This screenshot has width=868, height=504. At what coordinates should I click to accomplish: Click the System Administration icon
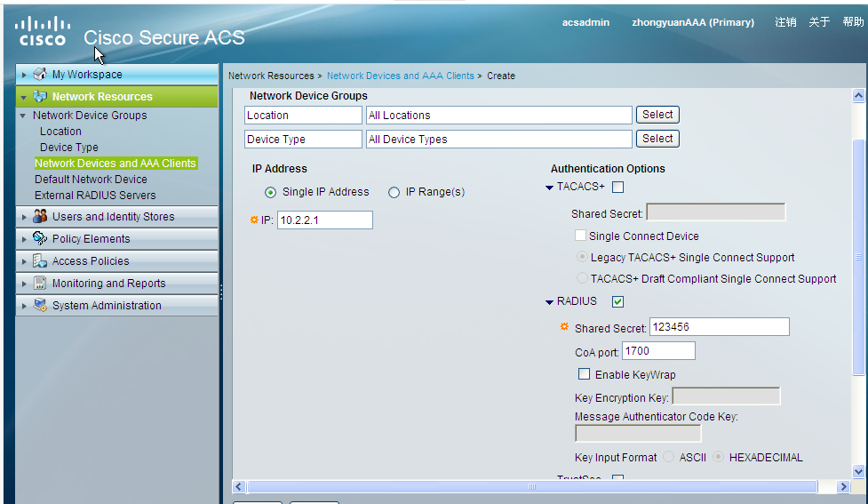(x=40, y=305)
